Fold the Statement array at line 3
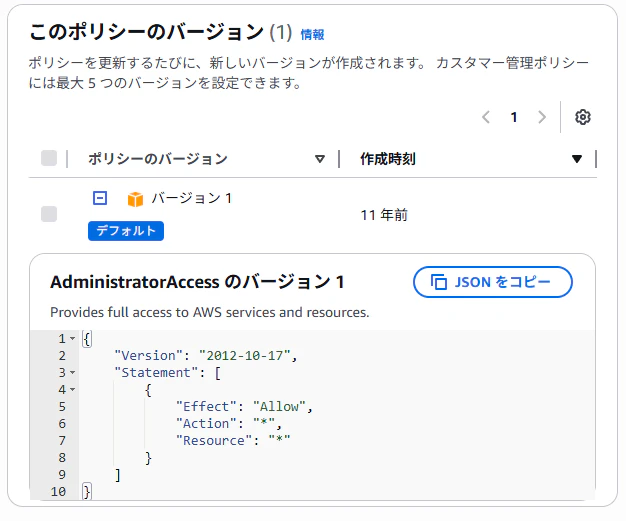 coord(72,372)
